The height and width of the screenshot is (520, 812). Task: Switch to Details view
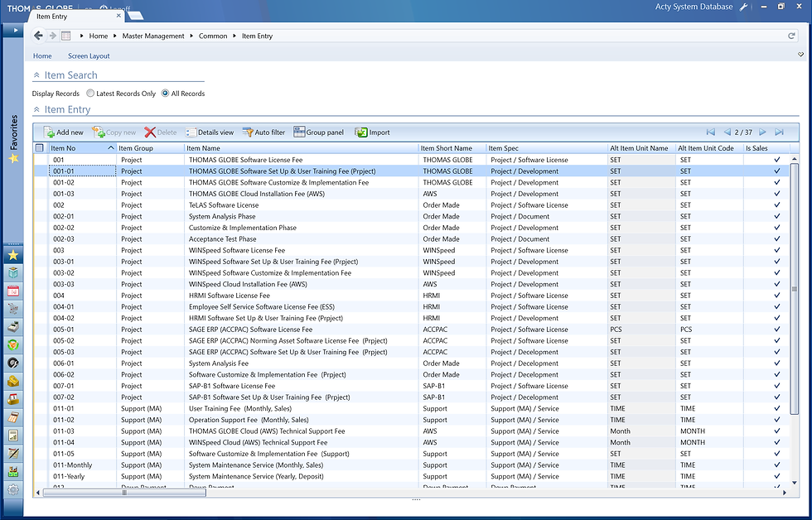coord(191,132)
